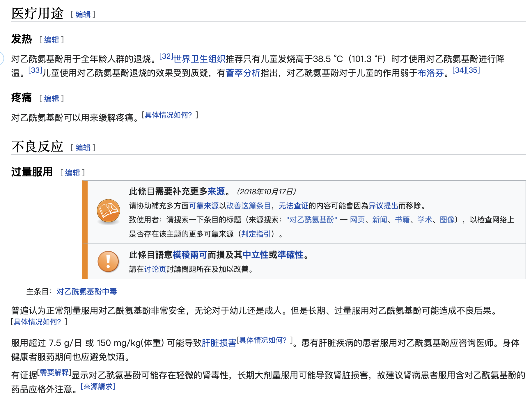Image resolution: width=532 pixels, height=405 pixels.
Task: Follow the 薈萃分析 link
Action: point(243,73)
